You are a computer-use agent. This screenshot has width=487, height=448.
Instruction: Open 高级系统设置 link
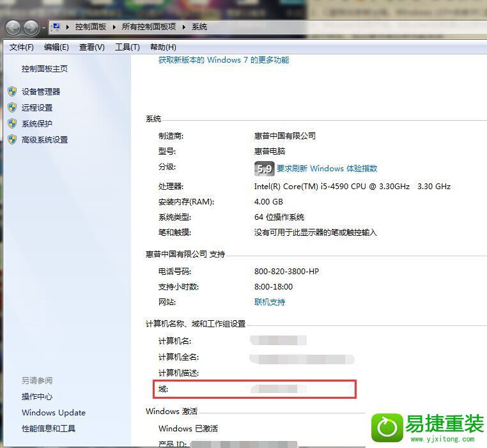(44, 140)
